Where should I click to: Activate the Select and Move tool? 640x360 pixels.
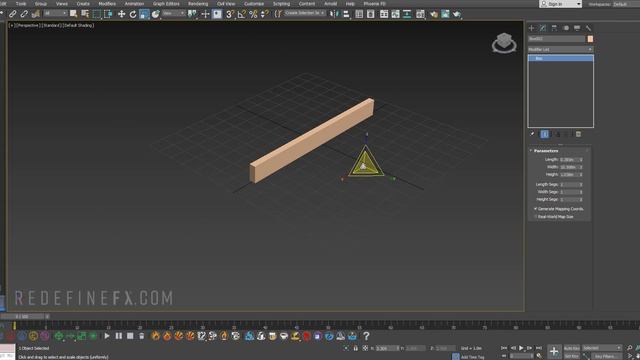tap(122, 14)
